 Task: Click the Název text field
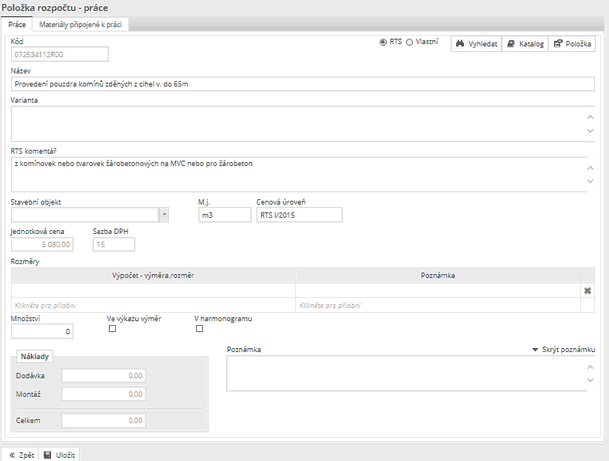pos(303,84)
